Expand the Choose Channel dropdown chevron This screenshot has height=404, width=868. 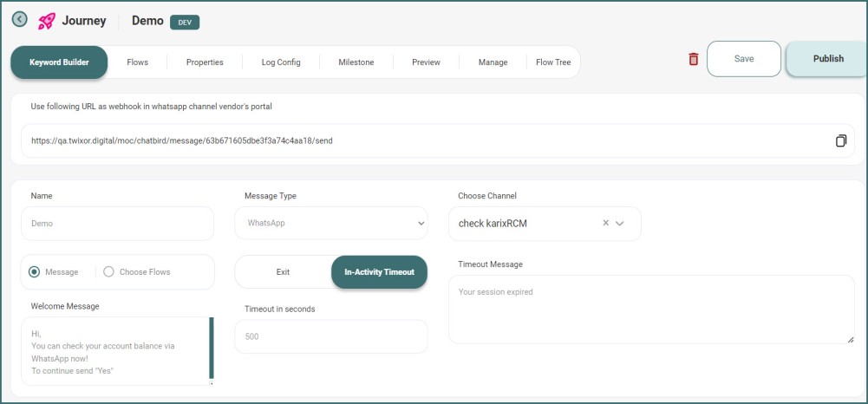620,224
